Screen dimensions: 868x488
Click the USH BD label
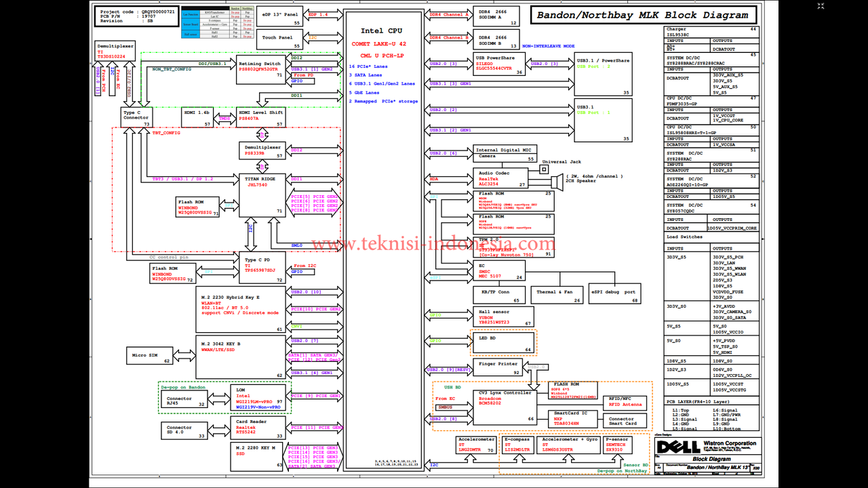pos(452,388)
